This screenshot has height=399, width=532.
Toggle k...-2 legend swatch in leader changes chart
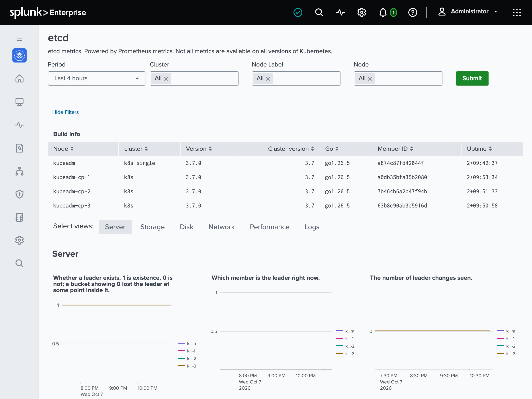pos(500,346)
